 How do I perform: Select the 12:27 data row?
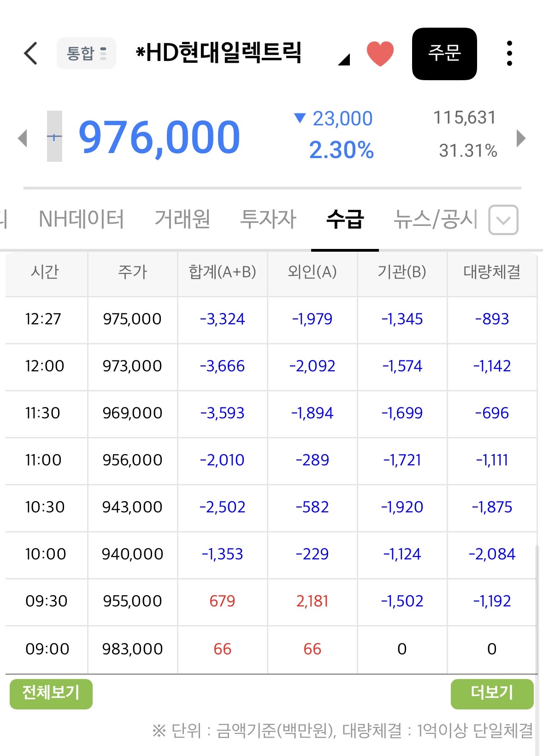pyautogui.click(x=271, y=319)
